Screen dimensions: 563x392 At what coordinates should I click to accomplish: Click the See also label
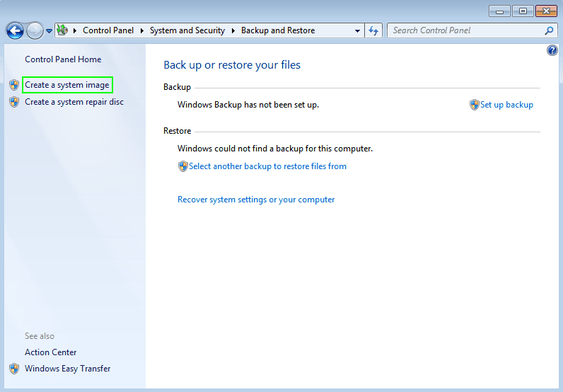click(x=40, y=336)
